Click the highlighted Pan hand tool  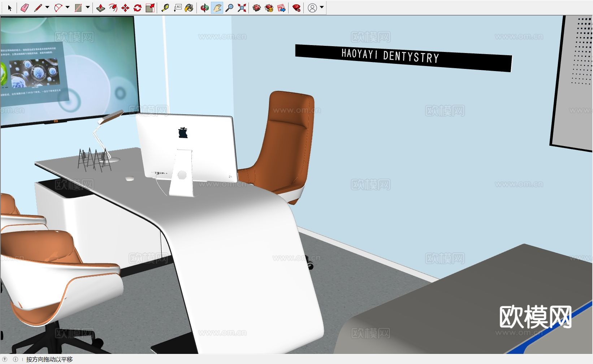coord(217,8)
